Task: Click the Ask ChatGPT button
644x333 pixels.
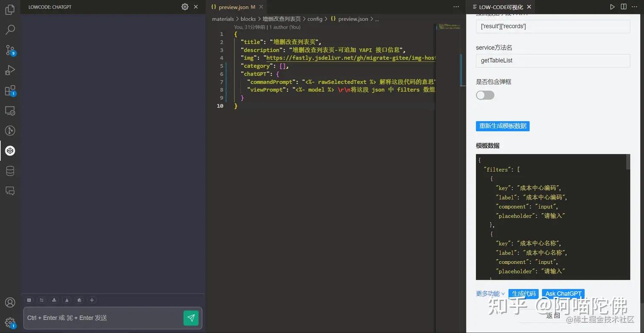Action: click(563, 294)
